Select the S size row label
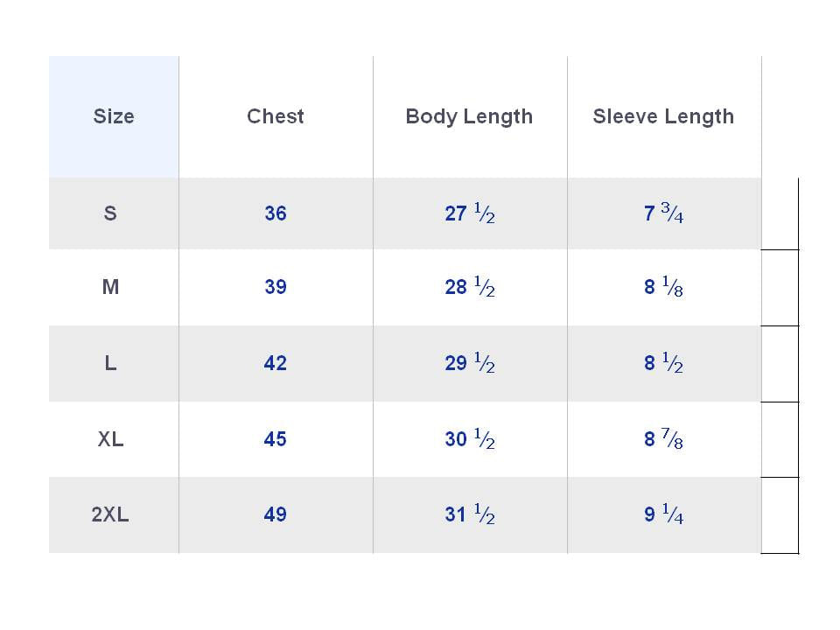The height and width of the screenshot is (630, 840). tap(110, 213)
